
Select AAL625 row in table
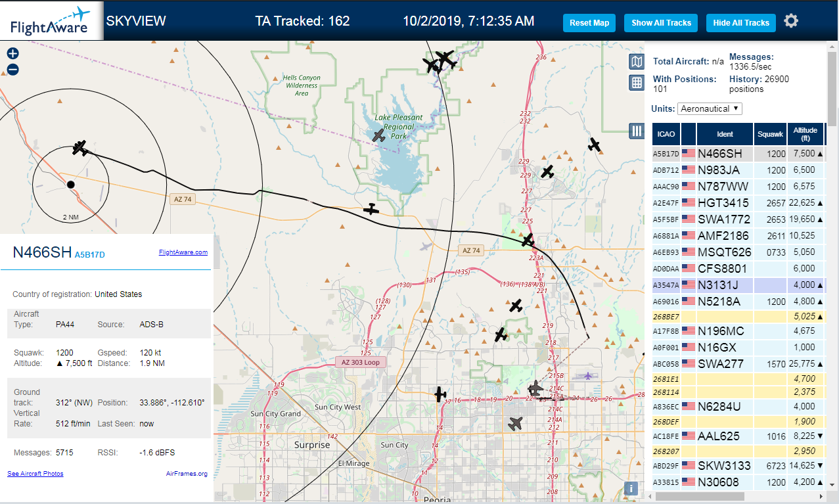pos(738,436)
